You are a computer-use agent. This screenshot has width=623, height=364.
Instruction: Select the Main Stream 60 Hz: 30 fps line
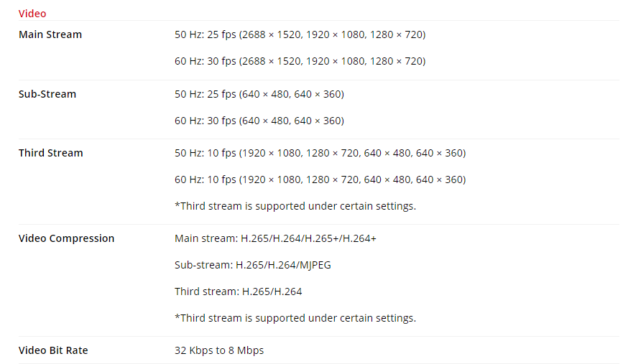(x=300, y=61)
